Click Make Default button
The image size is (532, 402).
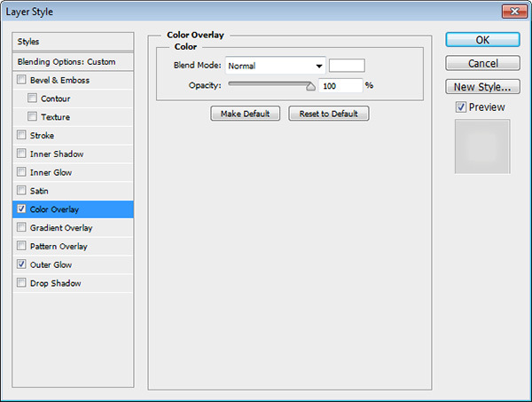245,114
